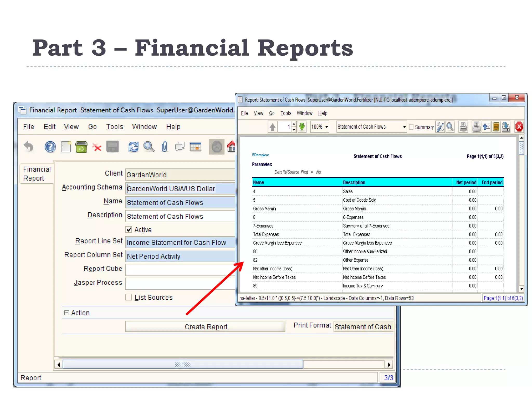Image resolution: width=532 pixels, height=399 pixels.
Task: Click the report viewer vertical scrollbar thumb
Action: [521, 148]
